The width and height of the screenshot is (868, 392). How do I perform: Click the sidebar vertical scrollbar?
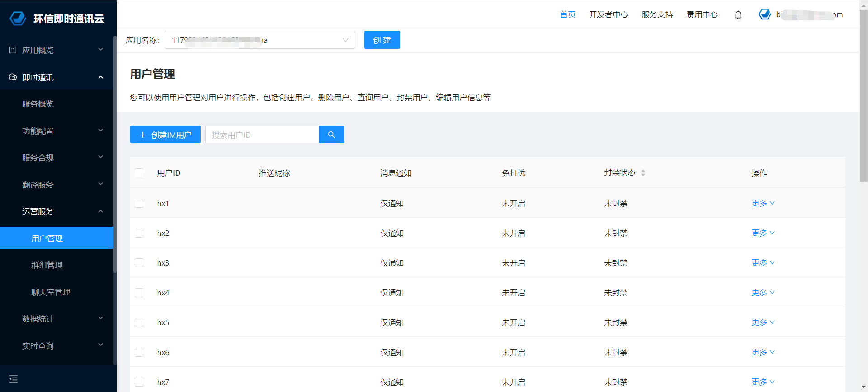(x=115, y=154)
